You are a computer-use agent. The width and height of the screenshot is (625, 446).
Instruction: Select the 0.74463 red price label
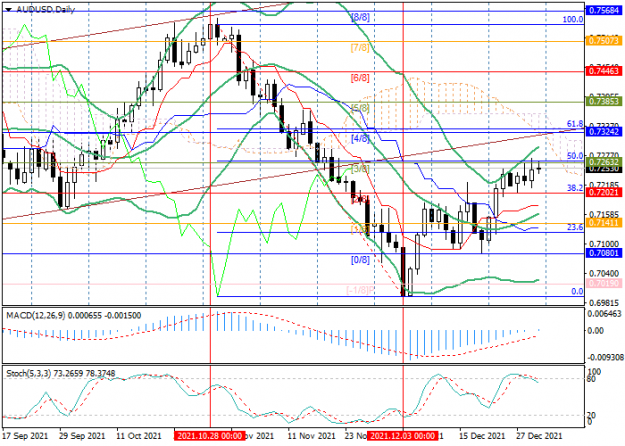pyautogui.click(x=605, y=71)
